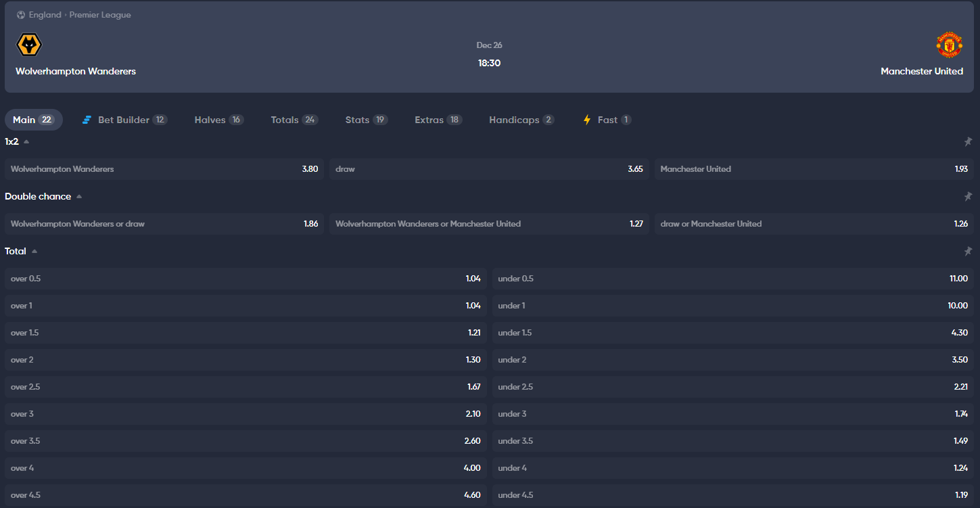Click the Bet Builder stripes icon

click(87, 120)
